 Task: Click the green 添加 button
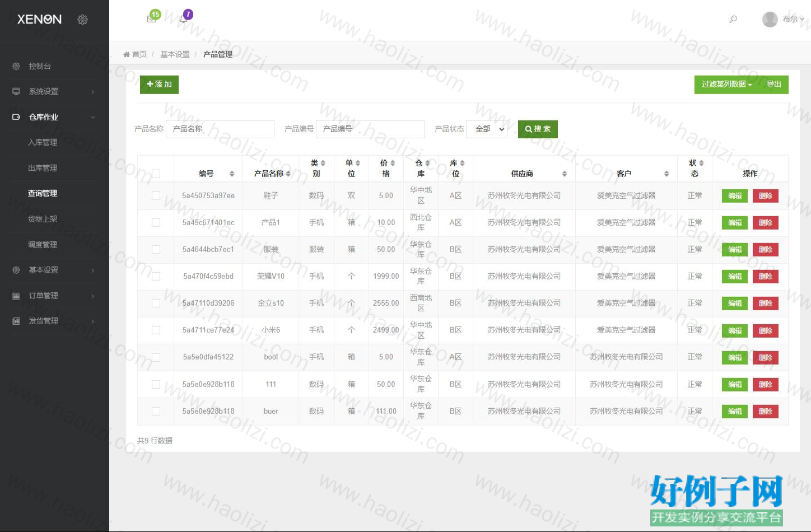pos(159,85)
